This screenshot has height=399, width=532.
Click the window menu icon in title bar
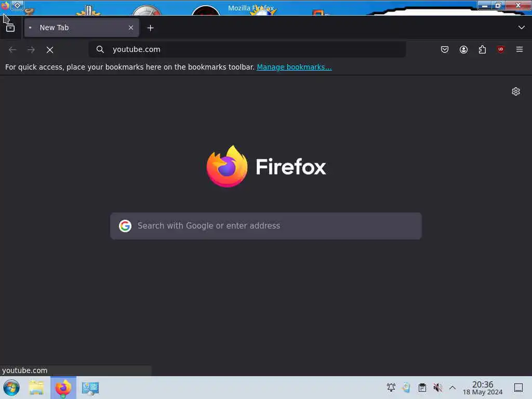point(5,5)
